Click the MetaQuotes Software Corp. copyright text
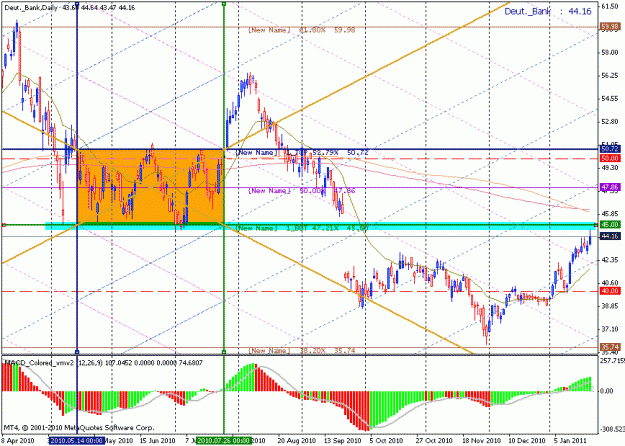The width and height of the screenshot is (625, 446). 79,428
